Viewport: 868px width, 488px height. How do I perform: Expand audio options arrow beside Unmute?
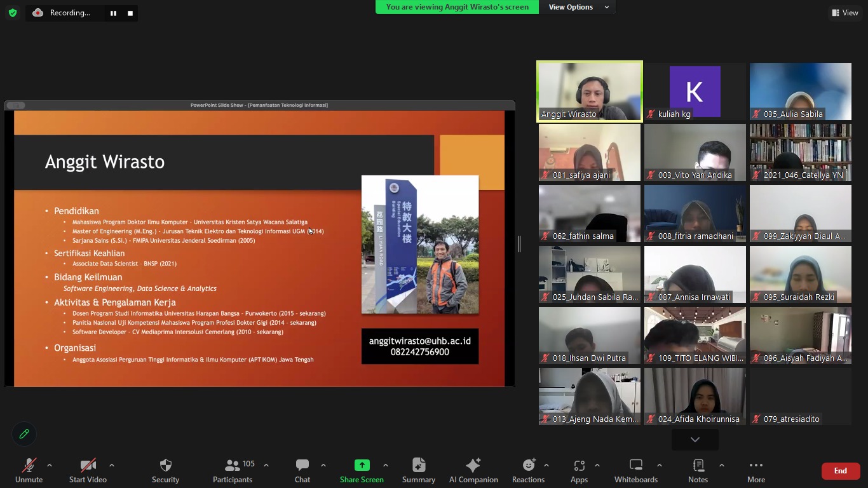pos(50,465)
